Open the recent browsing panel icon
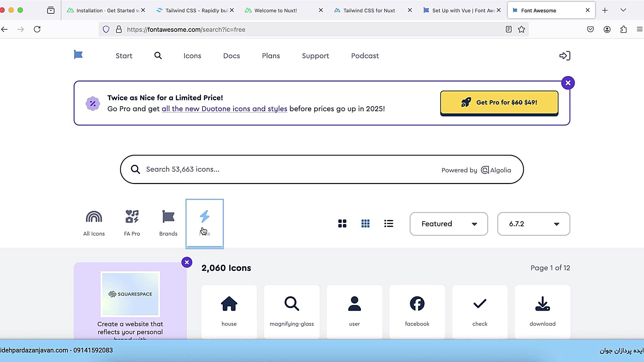Image resolution: width=644 pixels, height=362 pixels. 51,10
